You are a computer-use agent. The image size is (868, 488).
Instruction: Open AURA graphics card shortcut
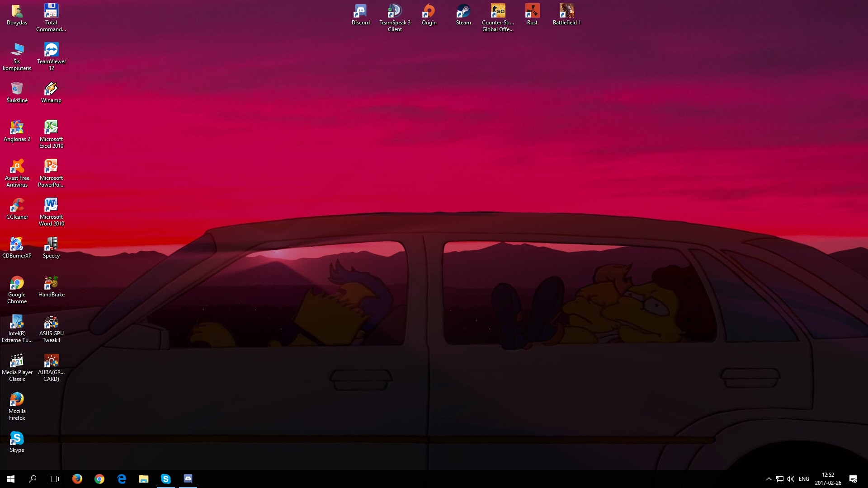[x=51, y=368]
